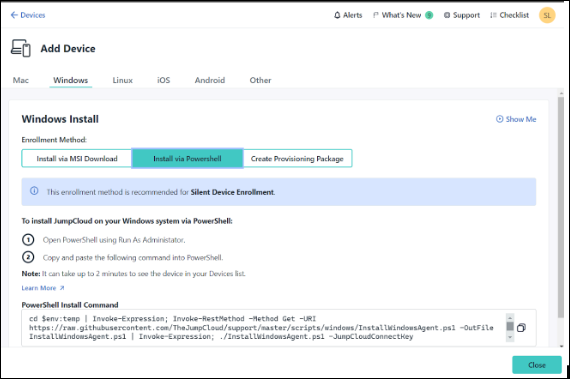This screenshot has width=570, height=379.
Task: Switch to Linux tab
Action: (x=123, y=80)
